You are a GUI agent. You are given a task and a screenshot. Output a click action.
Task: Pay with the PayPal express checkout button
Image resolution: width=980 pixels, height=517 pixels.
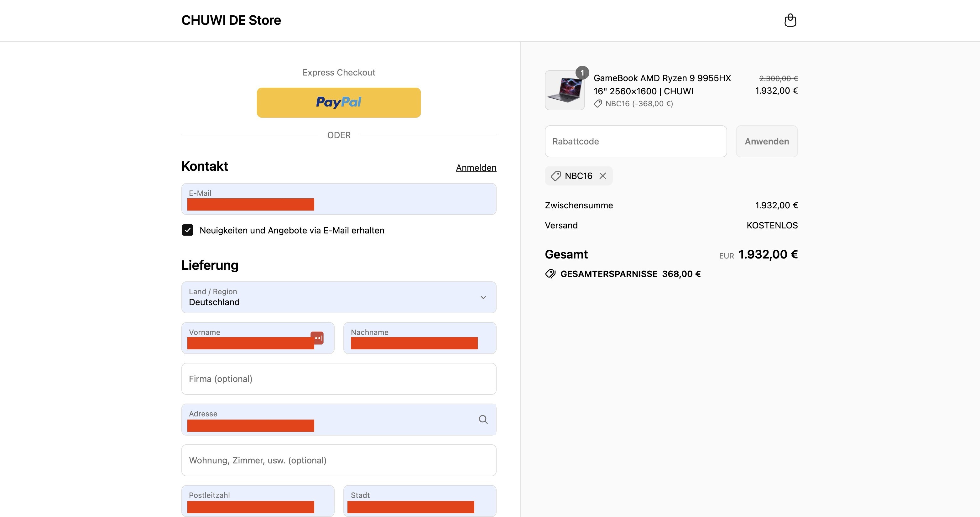(339, 103)
